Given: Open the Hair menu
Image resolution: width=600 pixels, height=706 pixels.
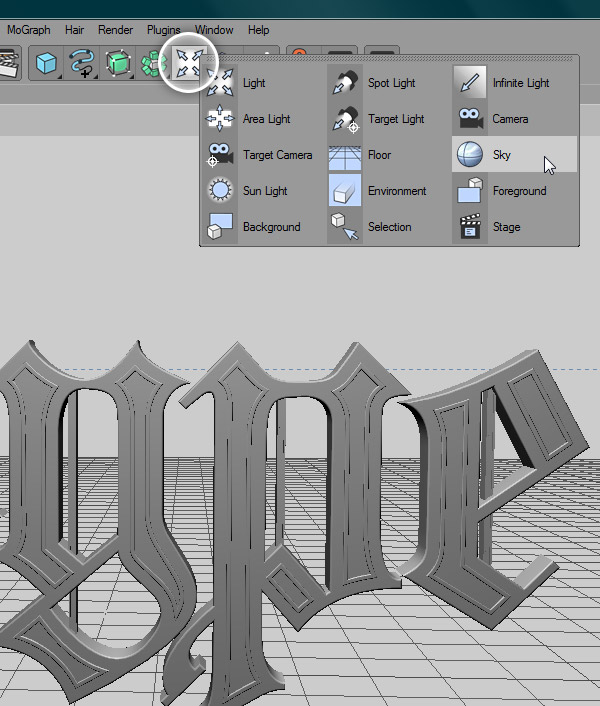Looking at the screenshot, I should point(74,30).
